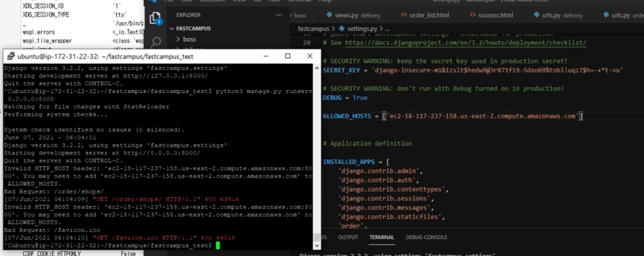This screenshot has height=256, width=644.
Task: Click terminal scrollbar down arrow
Action: tap(317, 246)
